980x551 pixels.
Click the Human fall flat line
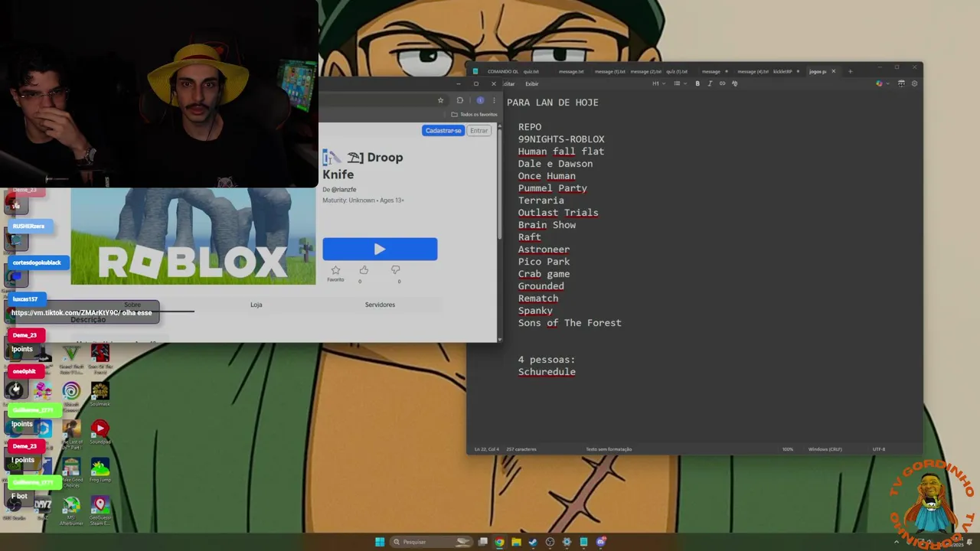[x=561, y=152]
